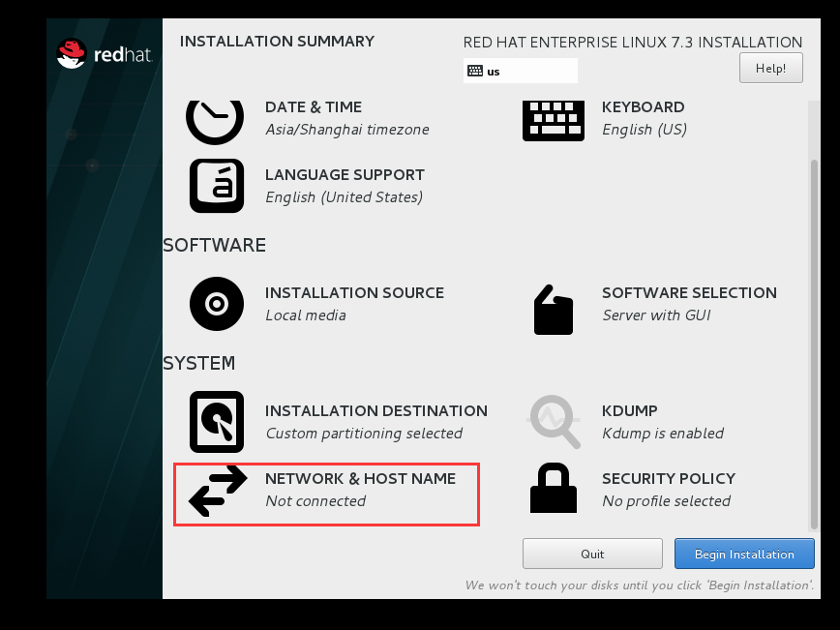Click the Local media status text

coord(306,315)
